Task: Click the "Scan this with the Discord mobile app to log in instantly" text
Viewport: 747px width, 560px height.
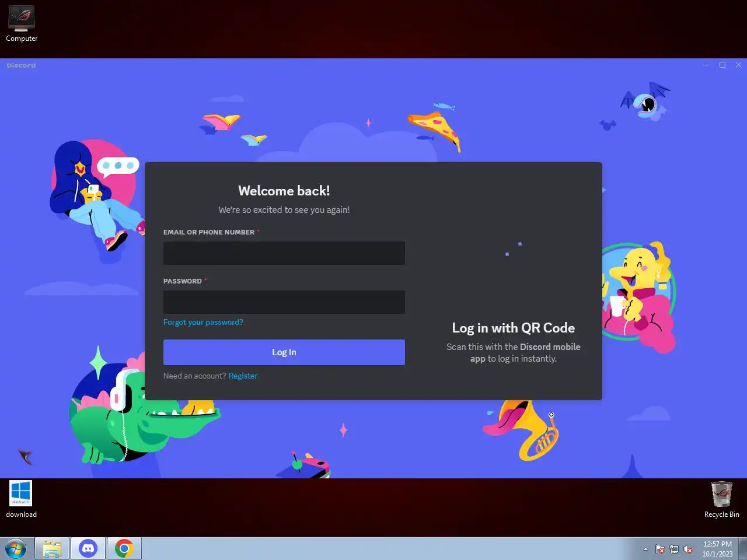Action: [514, 352]
